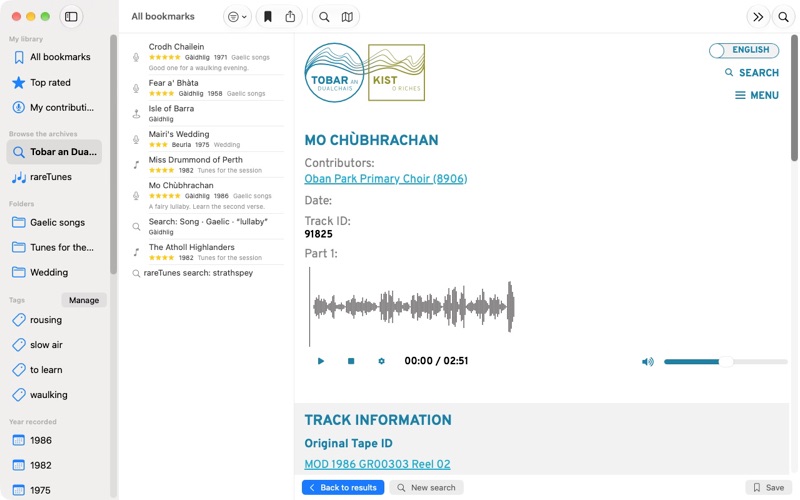This screenshot has width=800, height=500.
Task: Filter by year 1975
Action: pos(54,490)
